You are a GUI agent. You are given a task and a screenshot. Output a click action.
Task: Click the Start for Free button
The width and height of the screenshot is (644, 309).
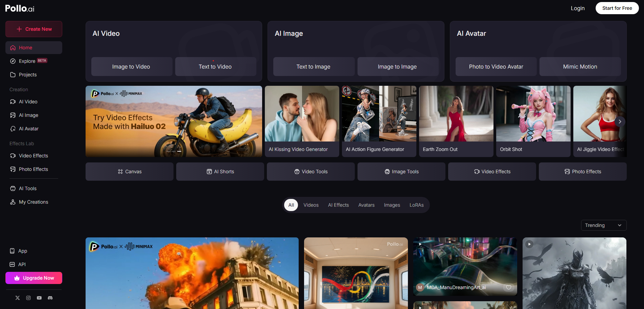click(617, 8)
